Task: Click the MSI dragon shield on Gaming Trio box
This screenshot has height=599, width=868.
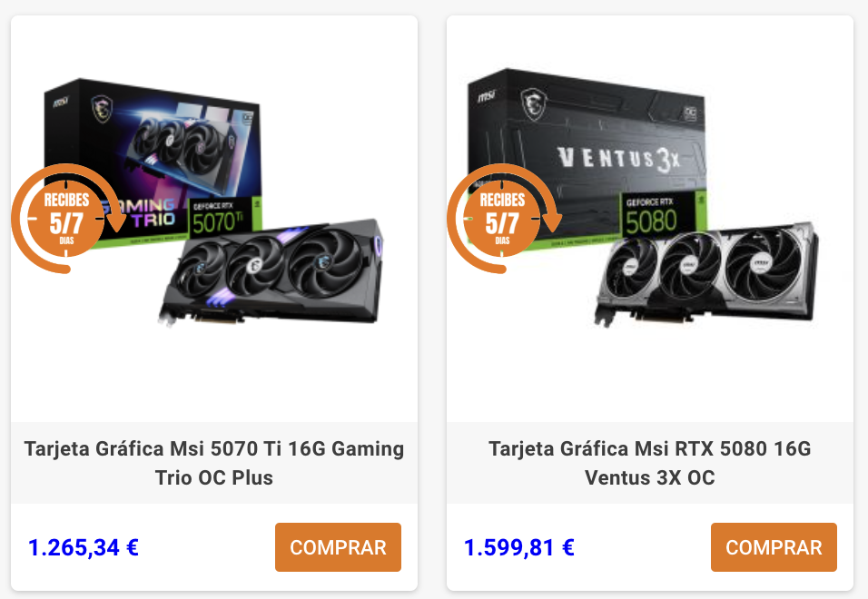Action: pos(102,108)
